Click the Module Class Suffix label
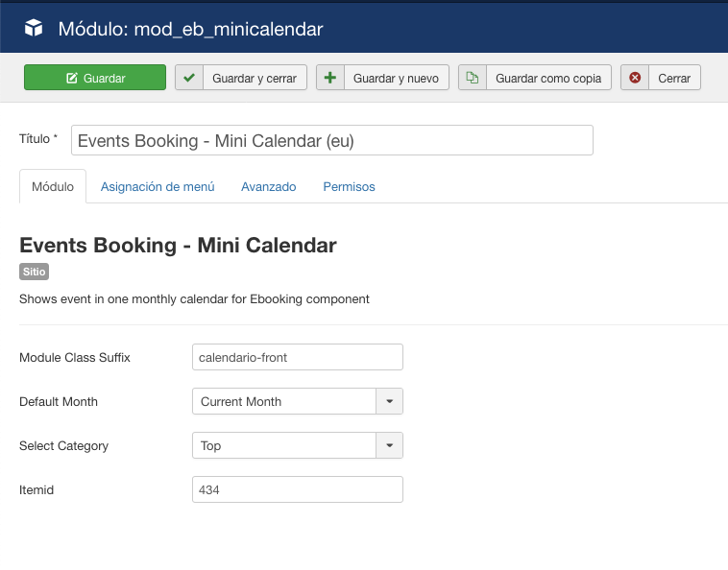The image size is (728, 570). point(75,357)
